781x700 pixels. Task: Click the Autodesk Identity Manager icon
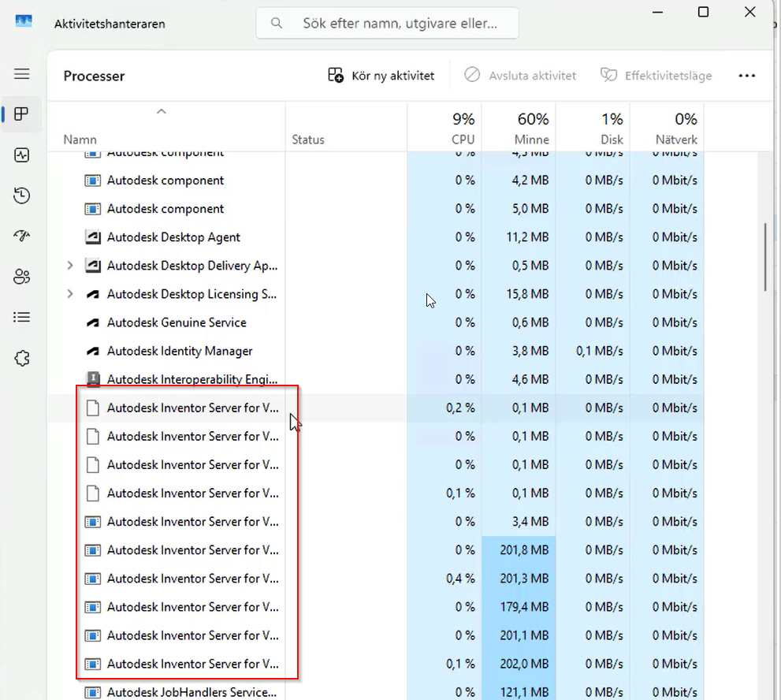[93, 352]
